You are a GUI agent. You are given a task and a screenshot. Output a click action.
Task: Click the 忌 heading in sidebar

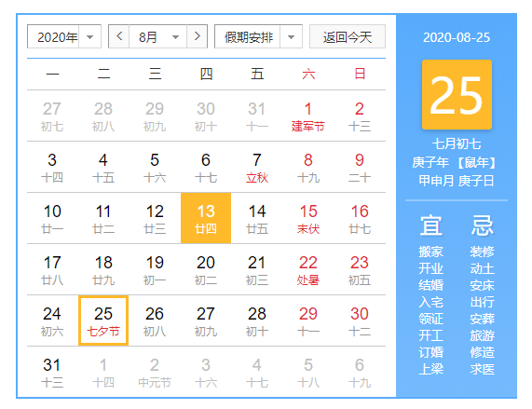[482, 225]
